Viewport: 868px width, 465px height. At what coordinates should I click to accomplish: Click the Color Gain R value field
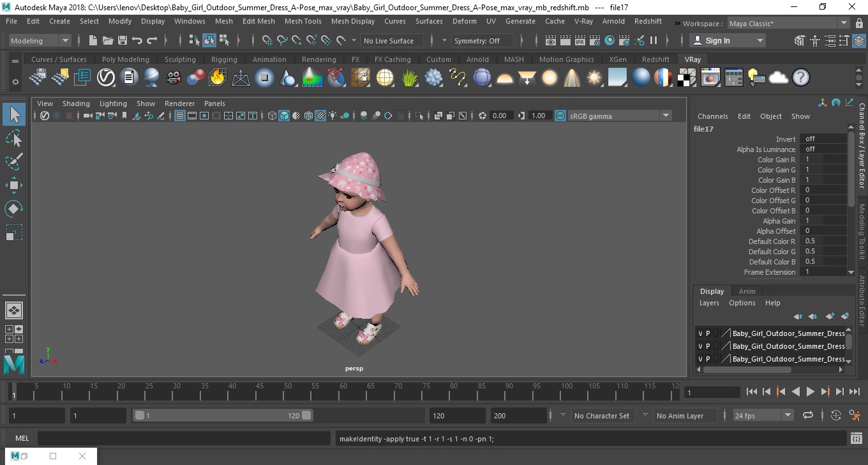(823, 160)
